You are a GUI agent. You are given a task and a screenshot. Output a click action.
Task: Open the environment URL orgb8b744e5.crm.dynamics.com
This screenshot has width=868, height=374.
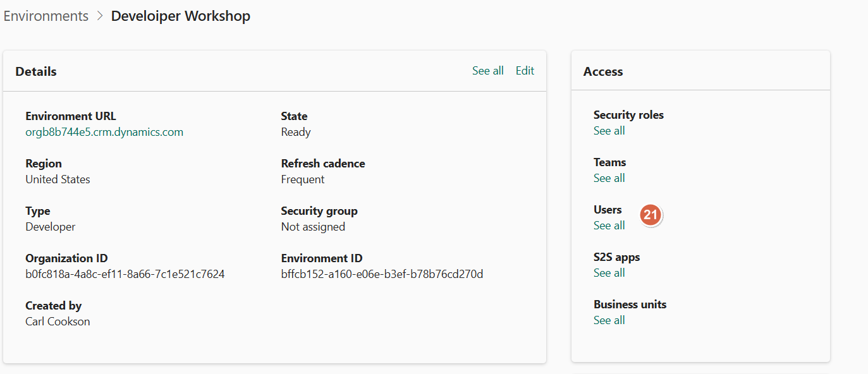(104, 131)
